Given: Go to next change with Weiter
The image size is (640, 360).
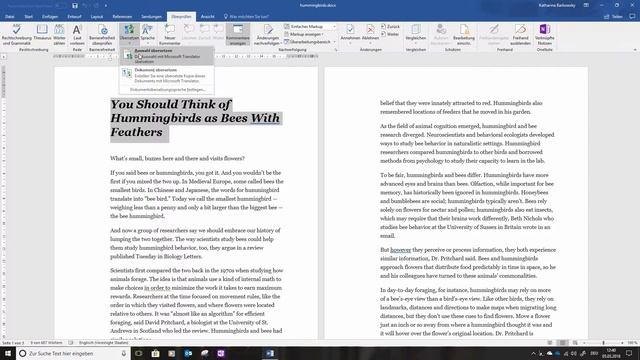Looking at the screenshot, I should (x=390, y=34).
